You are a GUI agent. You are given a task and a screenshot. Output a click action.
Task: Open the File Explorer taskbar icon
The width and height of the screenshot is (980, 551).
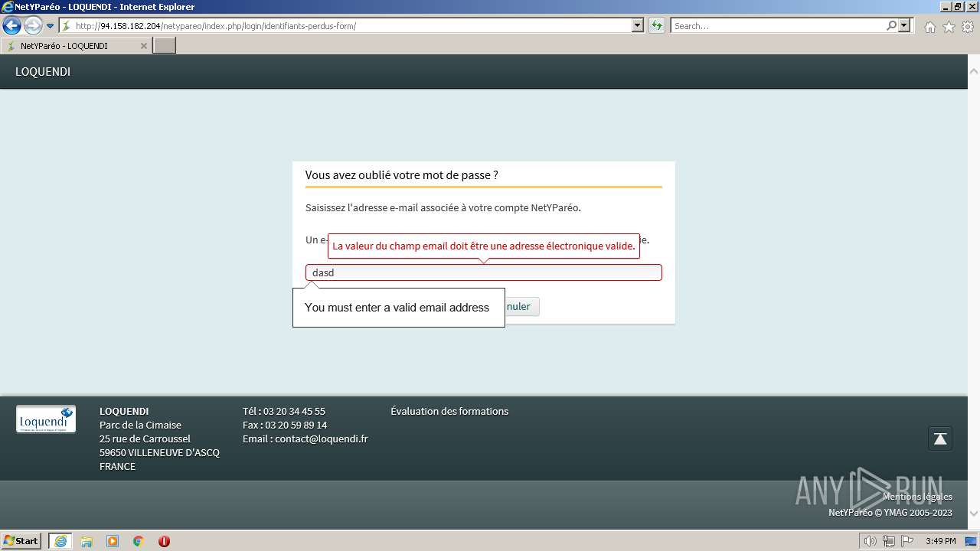coord(87,541)
